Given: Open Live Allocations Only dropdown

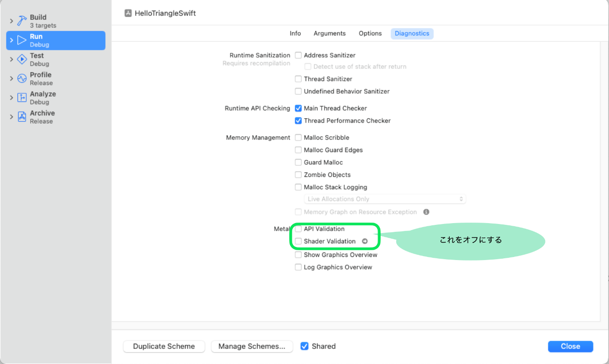Looking at the screenshot, I should click(385, 199).
